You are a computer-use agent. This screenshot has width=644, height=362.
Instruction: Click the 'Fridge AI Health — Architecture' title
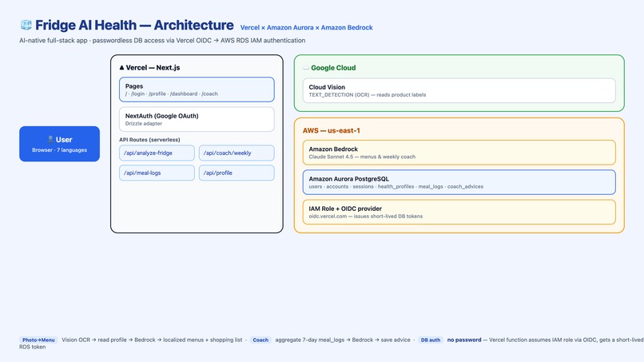tap(134, 25)
